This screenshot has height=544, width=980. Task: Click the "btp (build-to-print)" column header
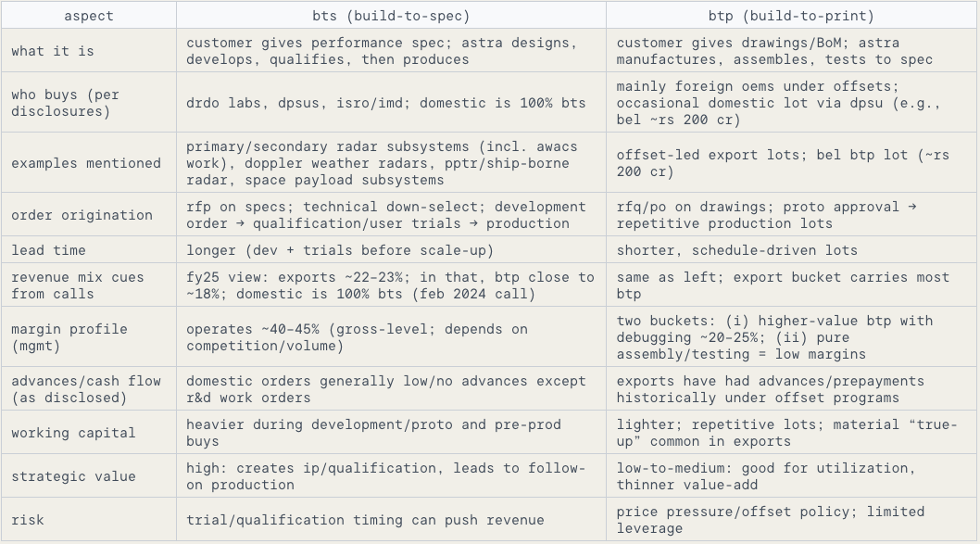[x=792, y=16]
